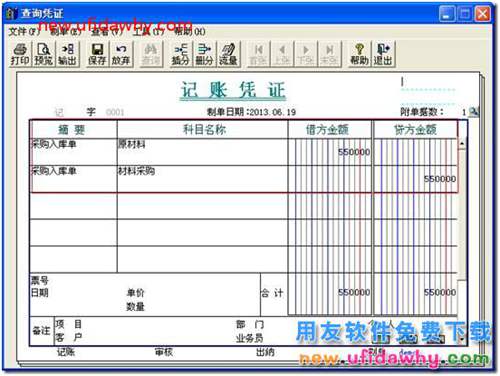Click the voucher table's scroll up arrow

pos(462,144)
